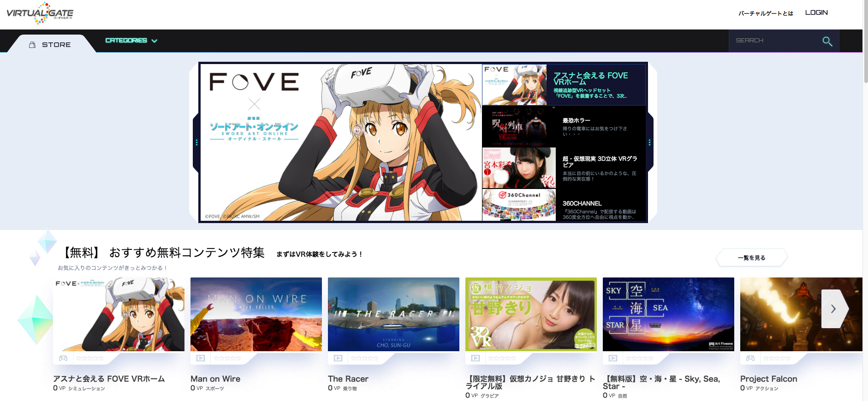Select the 最恐ホラー banner item
This screenshot has height=401, width=868.
click(564, 127)
